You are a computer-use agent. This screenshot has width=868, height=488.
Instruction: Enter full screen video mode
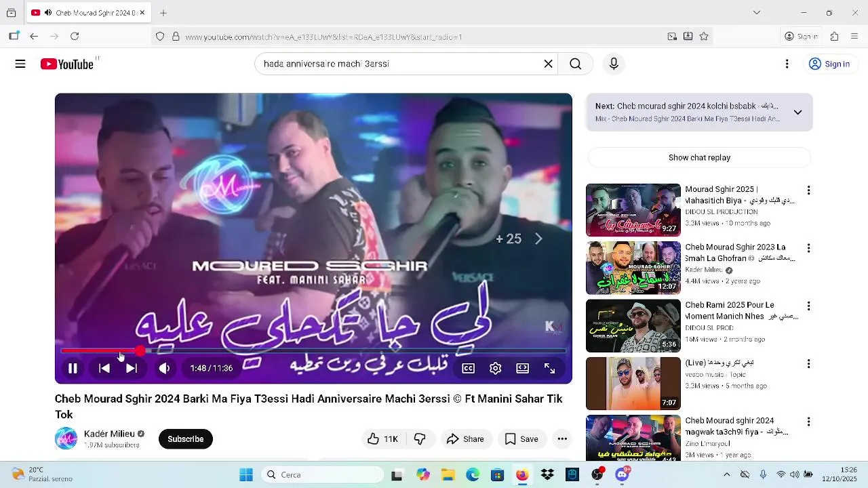(x=550, y=368)
